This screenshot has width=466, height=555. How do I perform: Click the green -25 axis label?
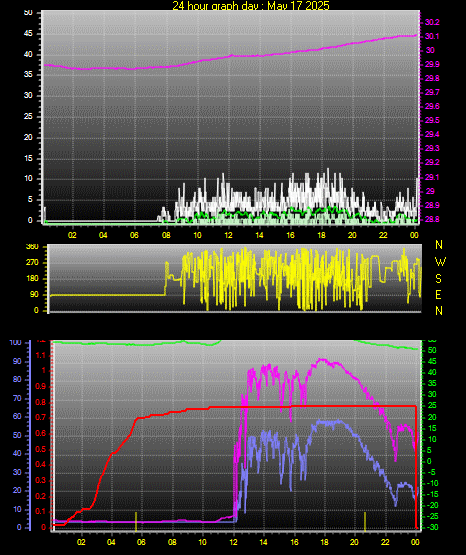[x=432, y=517]
